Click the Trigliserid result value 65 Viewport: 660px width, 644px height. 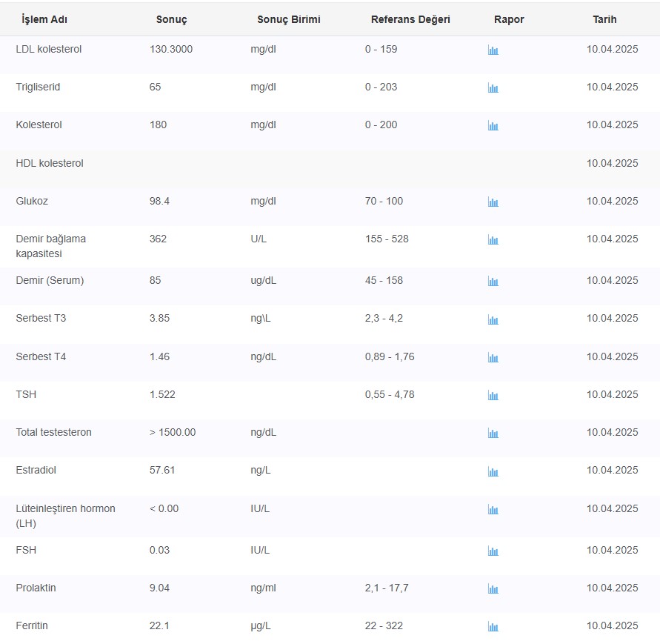tap(155, 87)
